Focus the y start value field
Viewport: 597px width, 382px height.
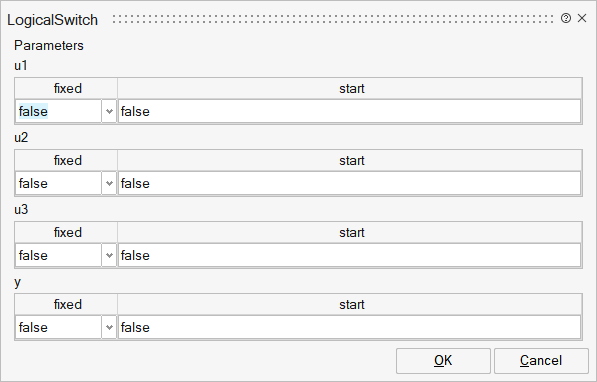point(350,327)
